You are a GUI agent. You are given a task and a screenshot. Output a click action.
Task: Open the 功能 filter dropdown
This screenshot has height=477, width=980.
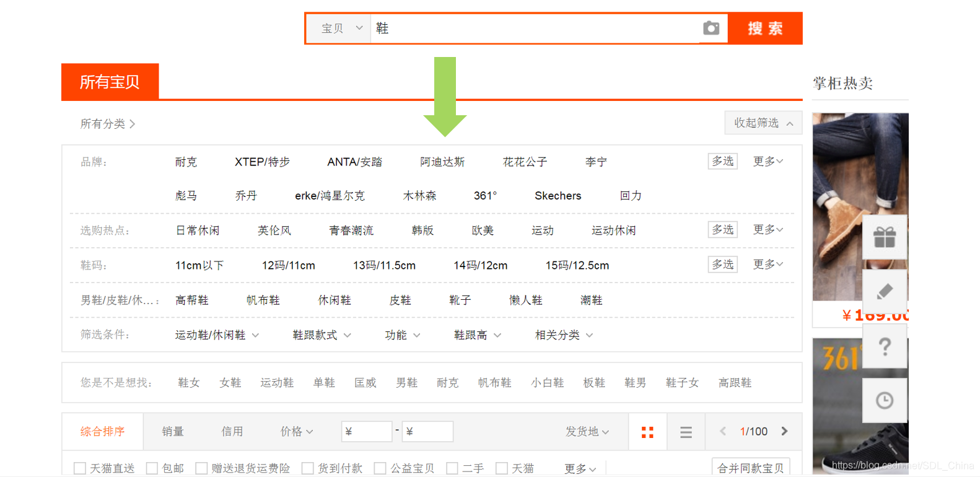(403, 335)
